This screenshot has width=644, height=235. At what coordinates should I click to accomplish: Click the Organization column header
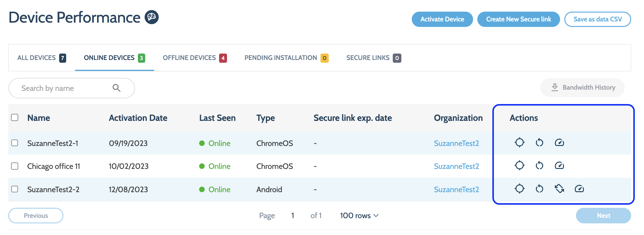point(458,118)
